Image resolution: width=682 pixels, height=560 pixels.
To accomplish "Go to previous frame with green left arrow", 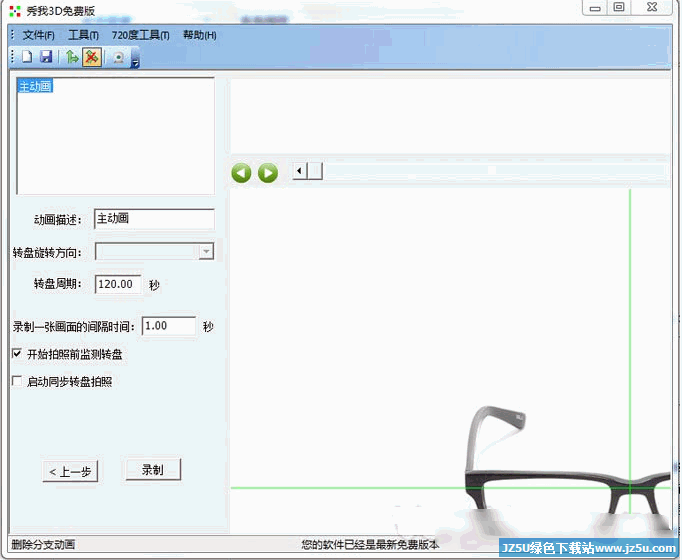I will pos(241,173).
